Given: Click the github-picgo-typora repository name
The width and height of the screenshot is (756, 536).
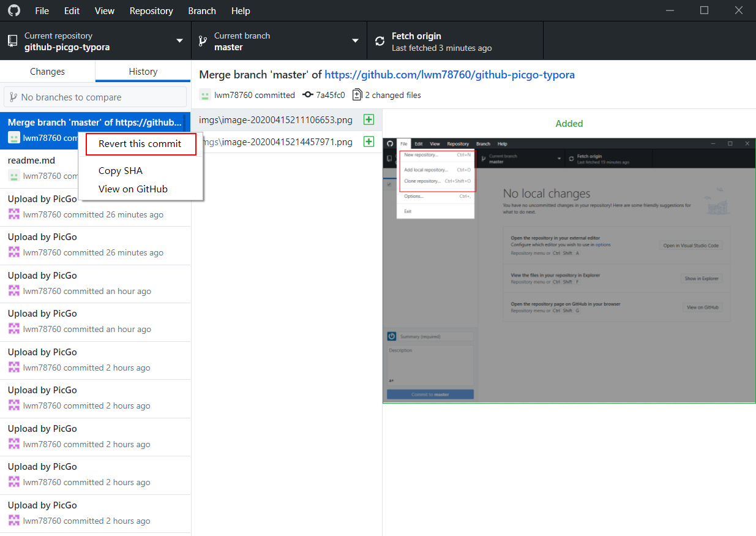Looking at the screenshot, I should pyautogui.click(x=67, y=47).
